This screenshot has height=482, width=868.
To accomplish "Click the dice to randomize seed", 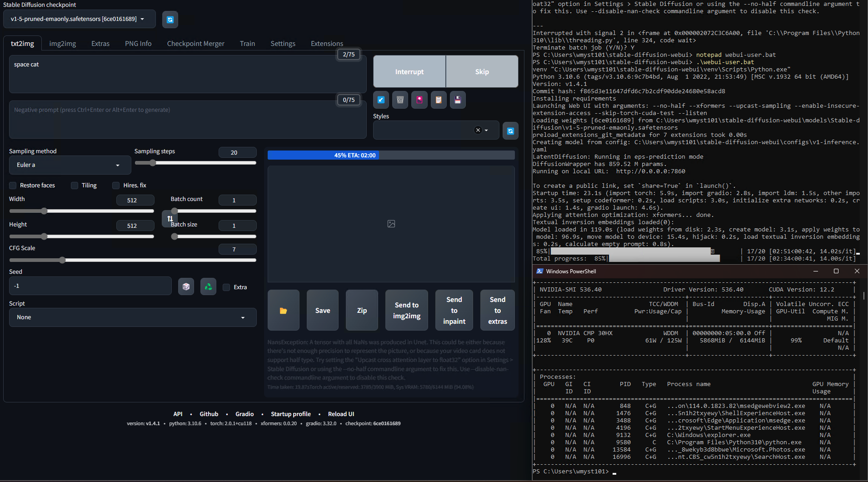I will click(186, 287).
